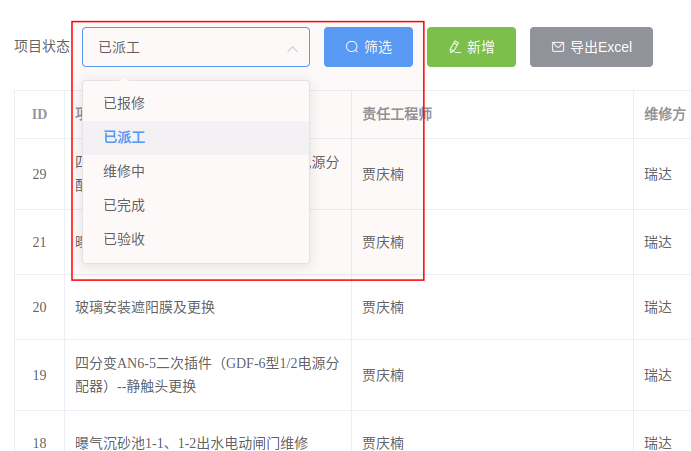Screen dimensions: 691x451
Task: Select the 四分变AN6-5二次插件 project row
Action: (207, 375)
